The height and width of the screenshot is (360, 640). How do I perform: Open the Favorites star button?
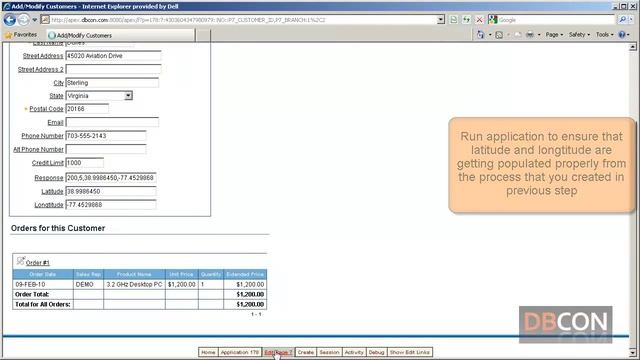[x=21, y=35]
